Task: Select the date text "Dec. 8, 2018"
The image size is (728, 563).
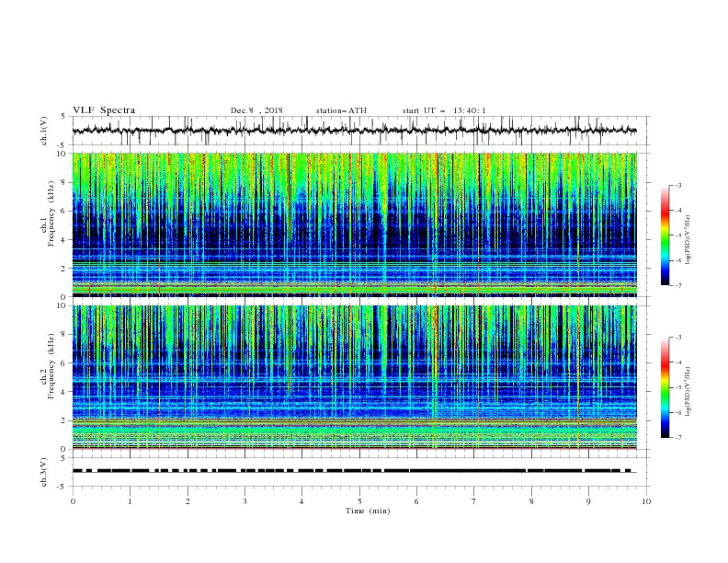Action: [256, 110]
